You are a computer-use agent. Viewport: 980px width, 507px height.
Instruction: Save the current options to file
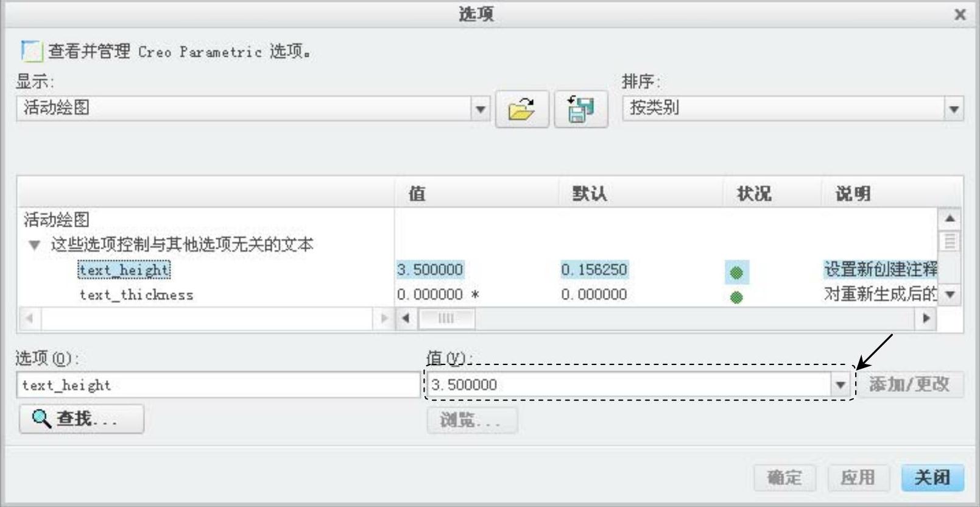581,109
